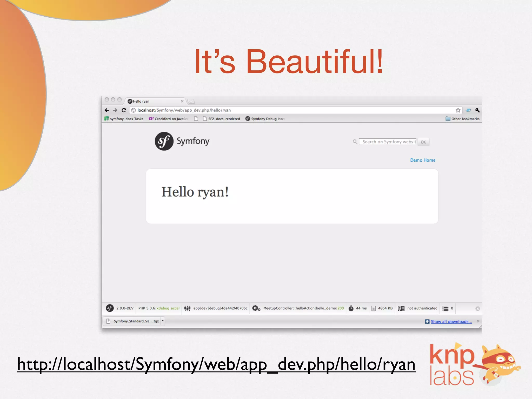Click the 200 status code
The width and height of the screenshot is (532, 399).
(341, 308)
